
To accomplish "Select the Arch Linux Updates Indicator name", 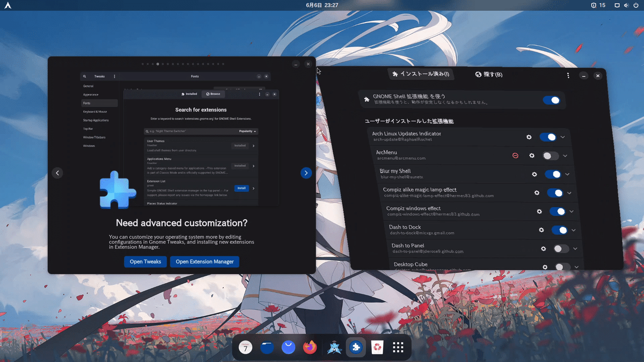I will tap(406, 134).
